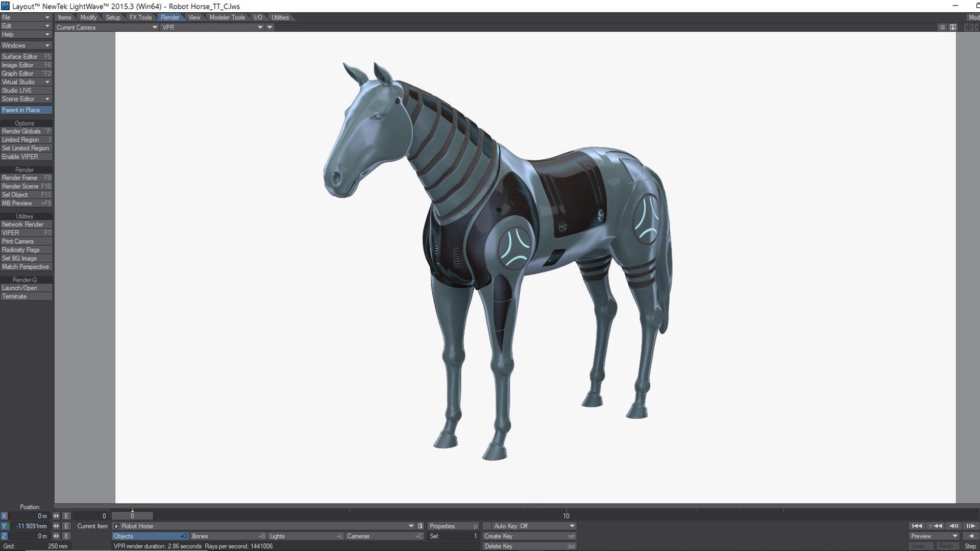This screenshot has width=980, height=551.
Task: Open the item Properties panel
Action: point(453,526)
